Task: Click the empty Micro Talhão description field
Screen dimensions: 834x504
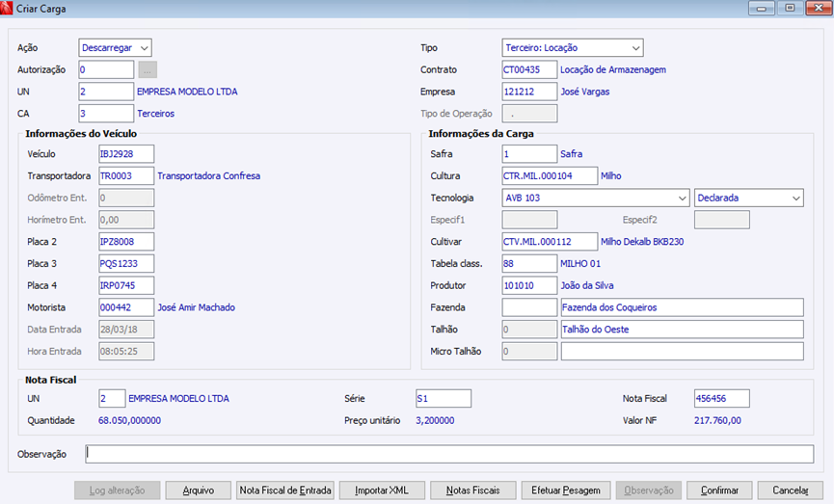Action: click(683, 351)
